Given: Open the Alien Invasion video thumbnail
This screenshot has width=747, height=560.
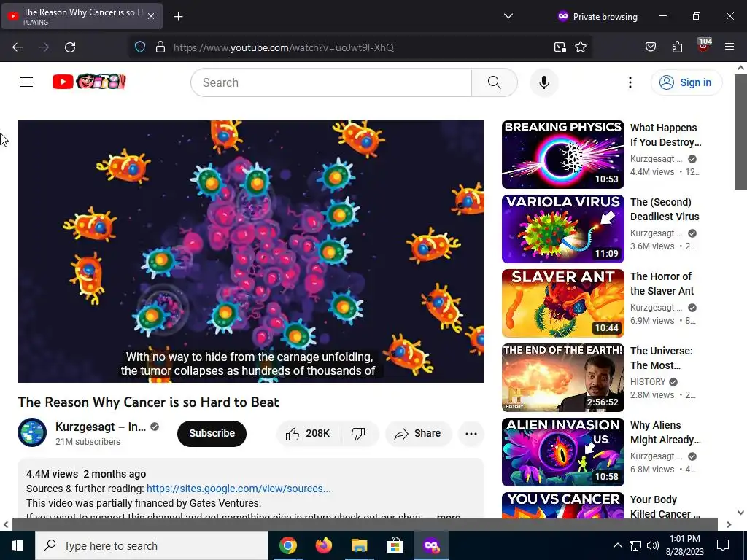Looking at the screenshot, I should pyautogui.click(x=562, y=451).
